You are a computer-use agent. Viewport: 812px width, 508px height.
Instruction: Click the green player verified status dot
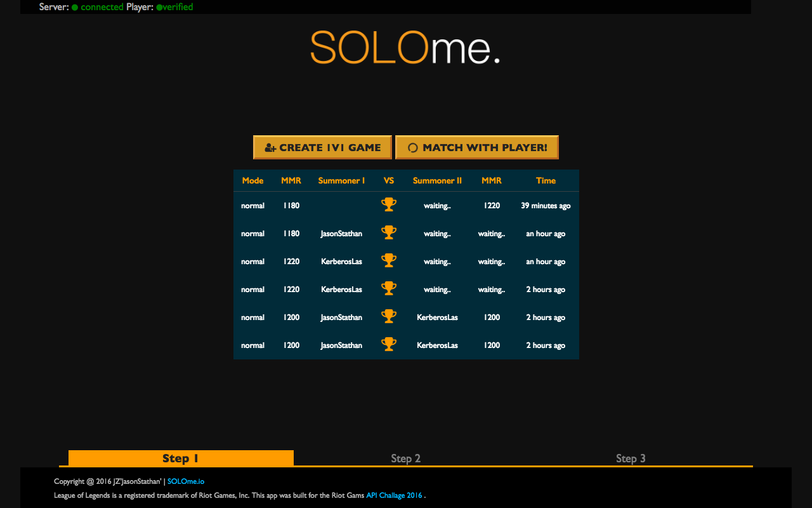[159, 7]
